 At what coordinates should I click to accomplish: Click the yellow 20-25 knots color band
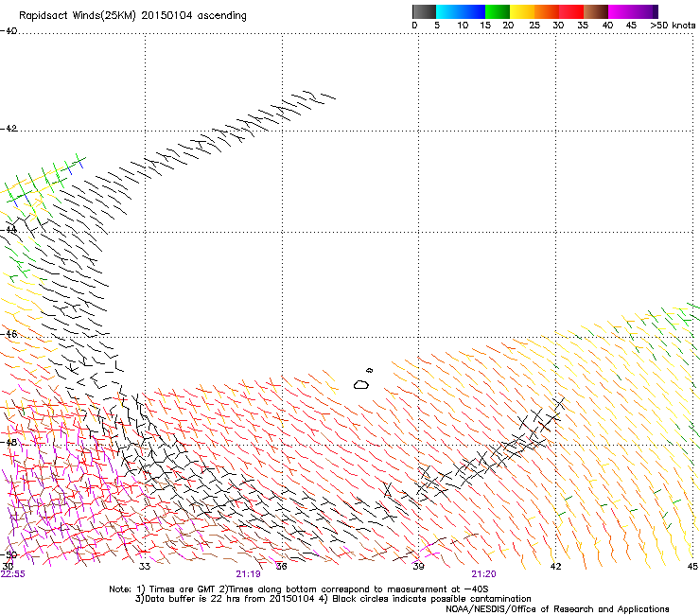pyautogui.click(x=522, y=11)
